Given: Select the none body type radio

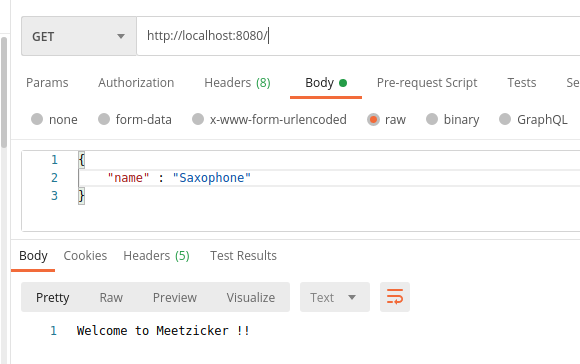Looking at the screenshot, I should coord(37,119).
